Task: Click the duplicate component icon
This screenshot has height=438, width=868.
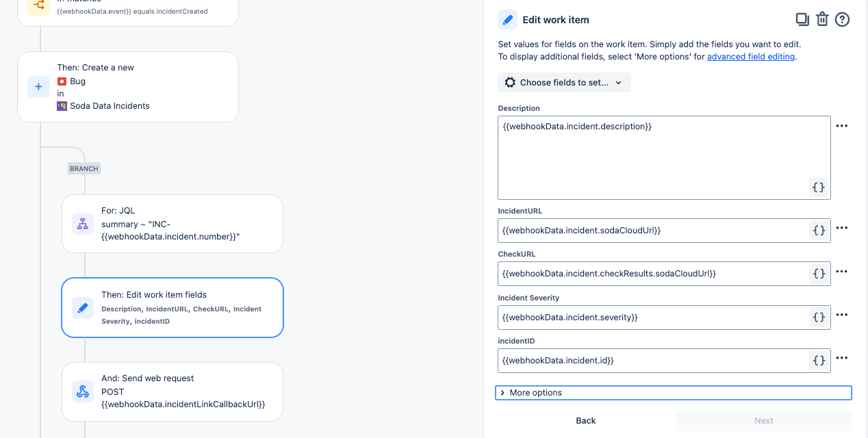Action: pos(802,19)
